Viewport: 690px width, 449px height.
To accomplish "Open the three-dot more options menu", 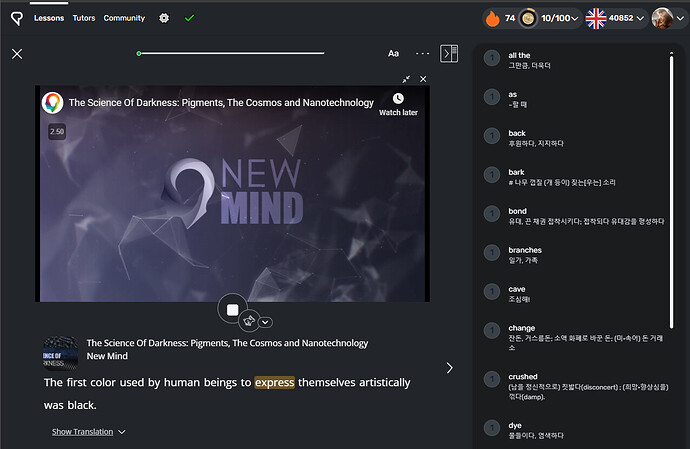I will 422,53.
